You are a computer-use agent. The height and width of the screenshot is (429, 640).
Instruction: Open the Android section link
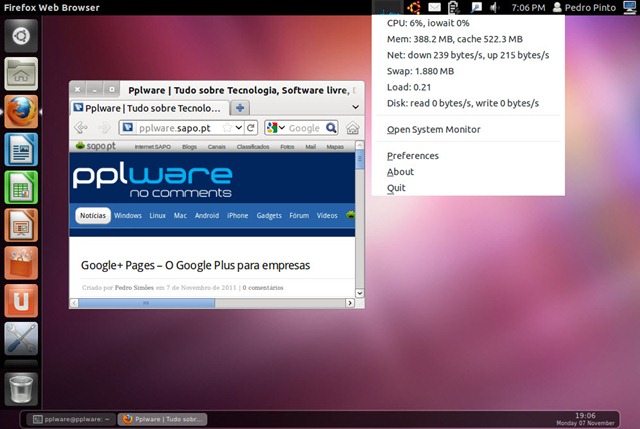(207, 216)
